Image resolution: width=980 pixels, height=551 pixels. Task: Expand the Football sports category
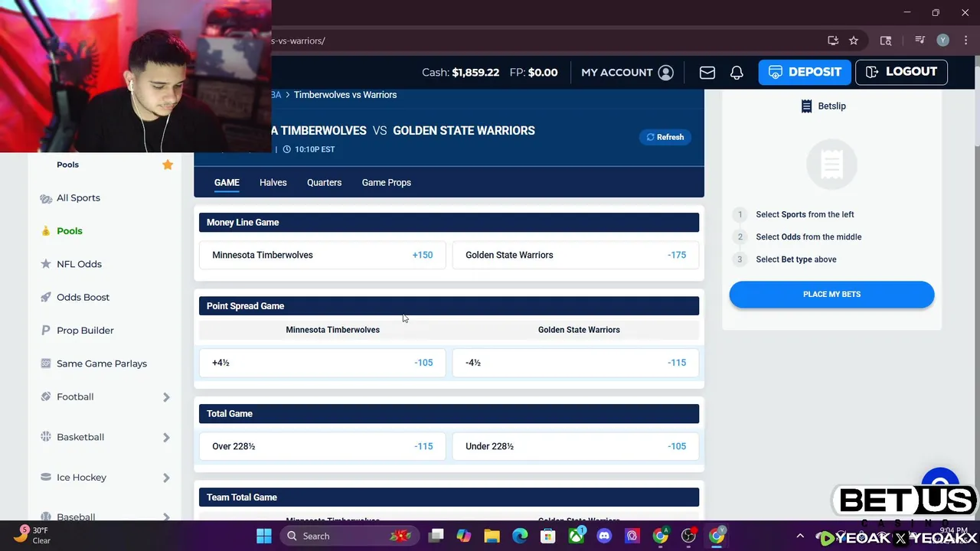click(x=166, y=397)
